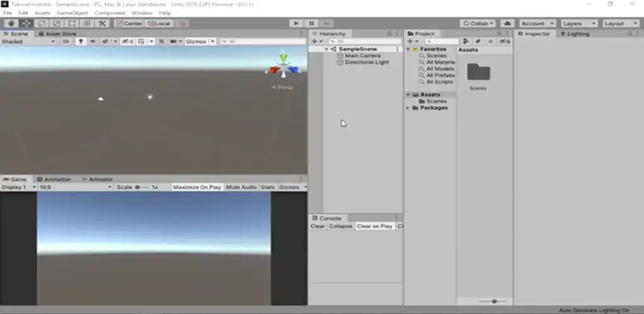The height and width of the screenshot is (314, 644).
Task: Select the Scale tool
Action: click(x=57, y=23)
